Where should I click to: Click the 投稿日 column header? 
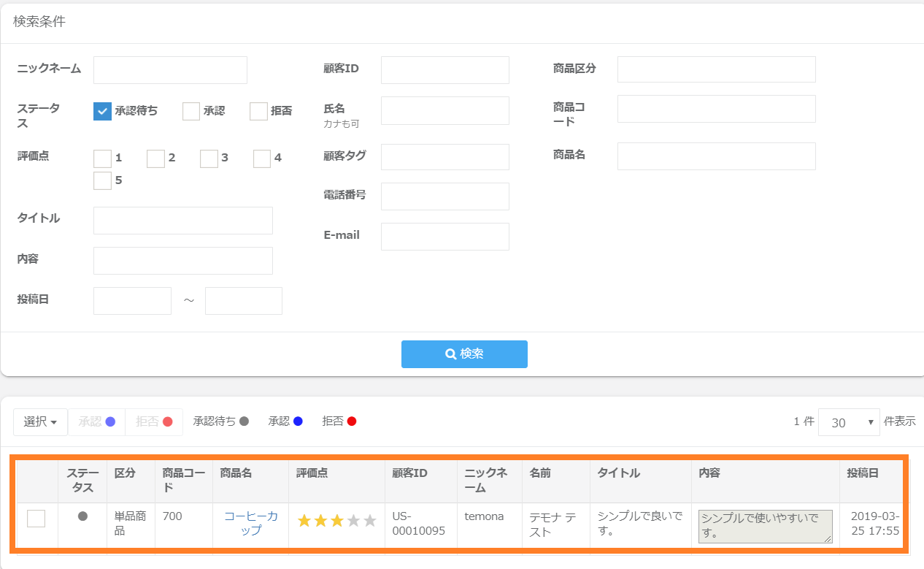863,473
